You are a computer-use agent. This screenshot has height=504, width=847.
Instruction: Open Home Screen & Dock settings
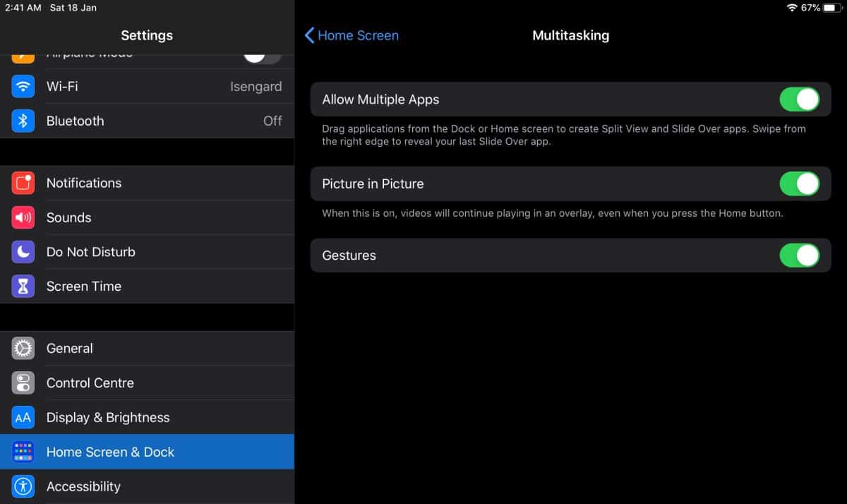pos(147,452)
